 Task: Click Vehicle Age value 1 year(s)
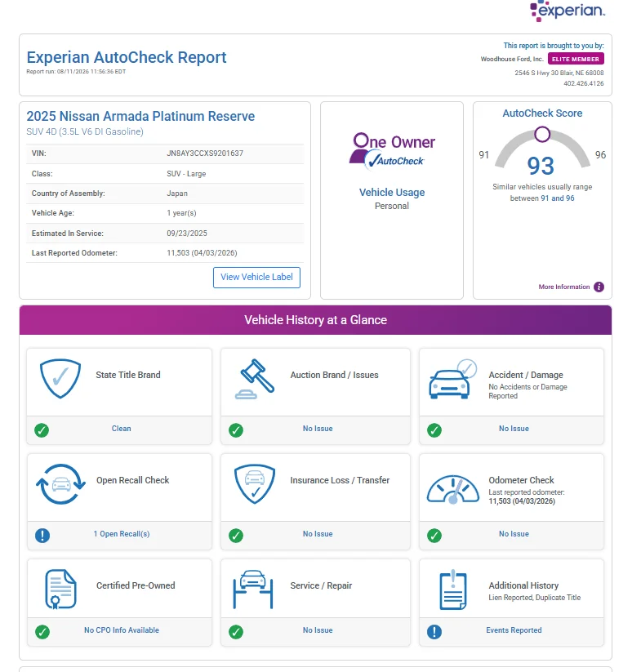pos(181,213)
